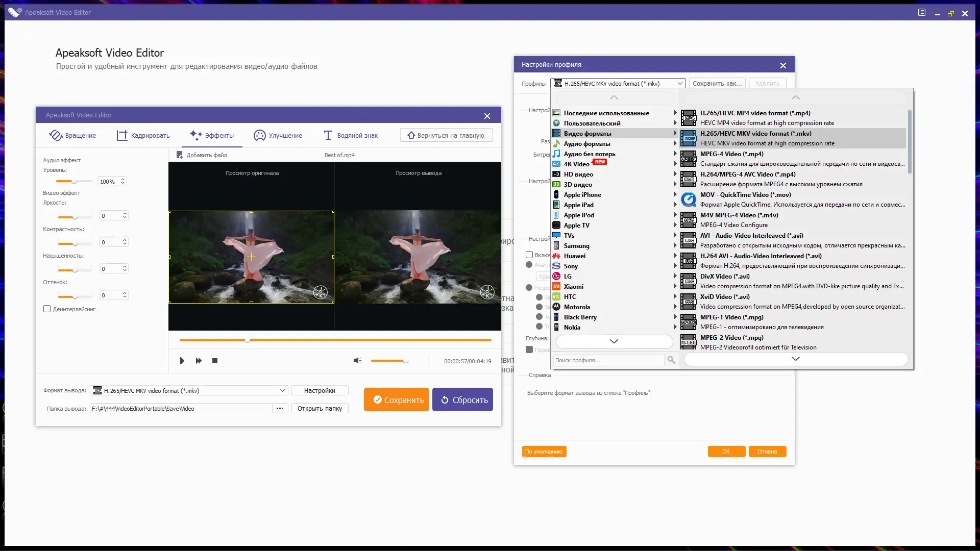Open the output format dropdown

click(282, 391)
